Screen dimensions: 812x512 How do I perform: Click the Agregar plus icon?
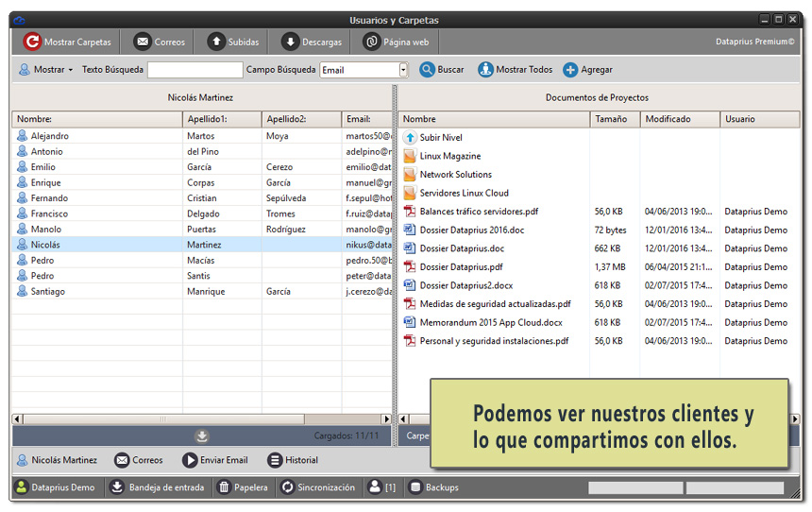click(570, 70)
